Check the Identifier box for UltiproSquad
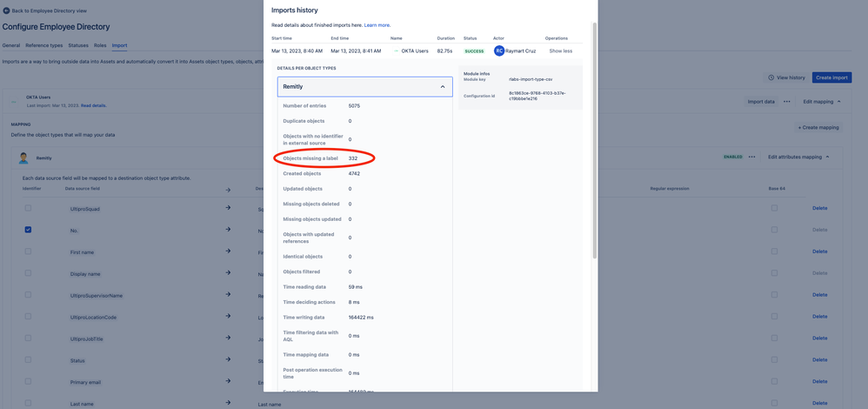This screenshot has width=868, height=409. [x=28, y=208]
